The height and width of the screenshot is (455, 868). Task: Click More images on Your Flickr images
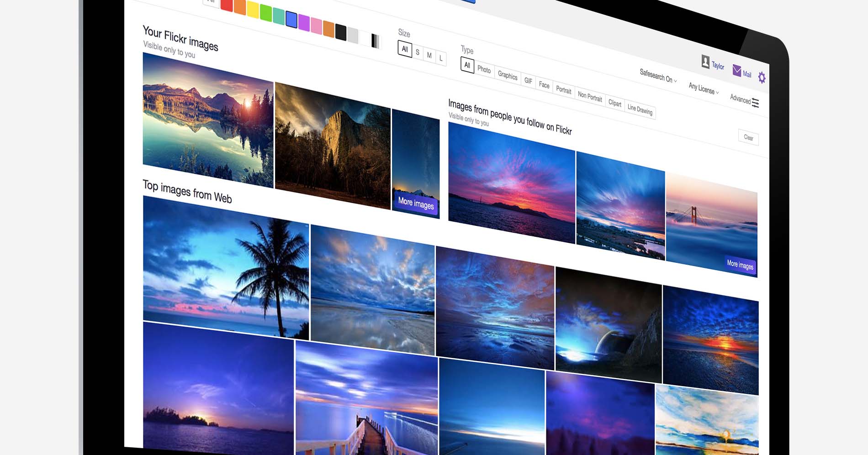[x=416, y=203]
